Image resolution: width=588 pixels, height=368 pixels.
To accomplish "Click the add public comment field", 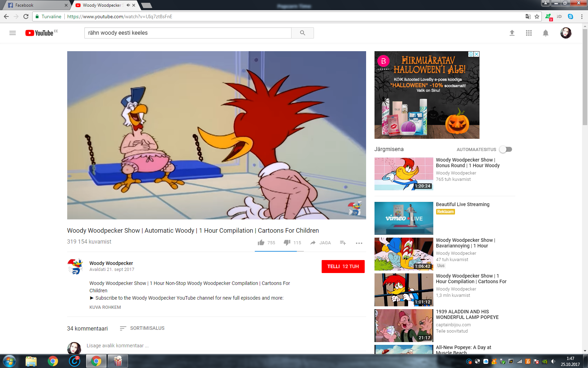I will (226, 346).
